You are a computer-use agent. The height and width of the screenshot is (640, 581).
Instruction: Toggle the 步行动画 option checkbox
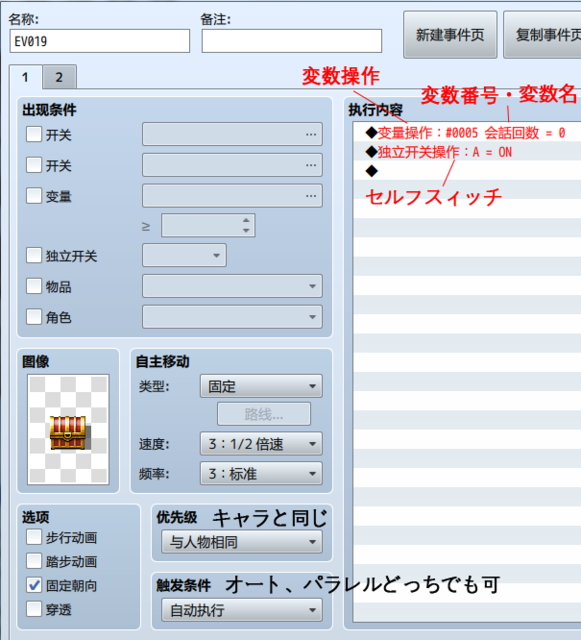pyautogui.click(x=34, y=538)
